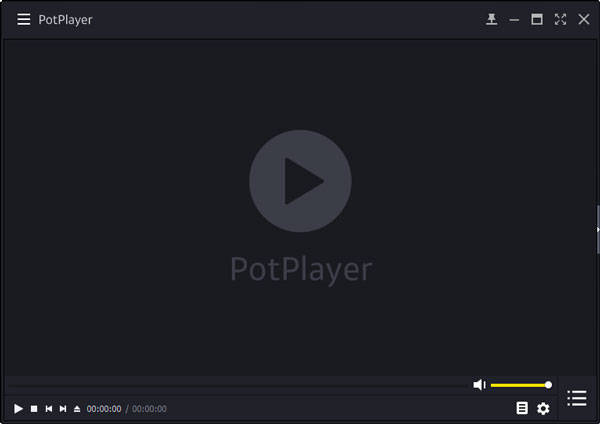
Task: Open the settings gear control panel
Action: tap(543, 408)
